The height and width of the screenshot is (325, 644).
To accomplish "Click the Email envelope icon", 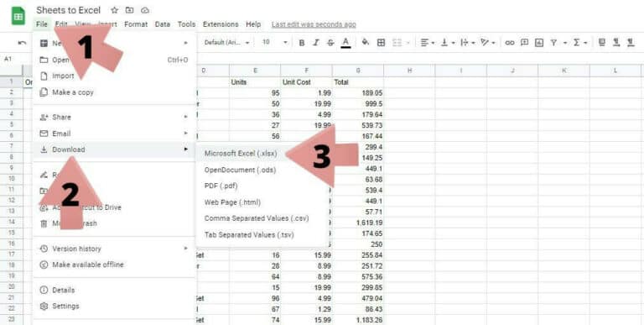I will (x=44, y=134).
